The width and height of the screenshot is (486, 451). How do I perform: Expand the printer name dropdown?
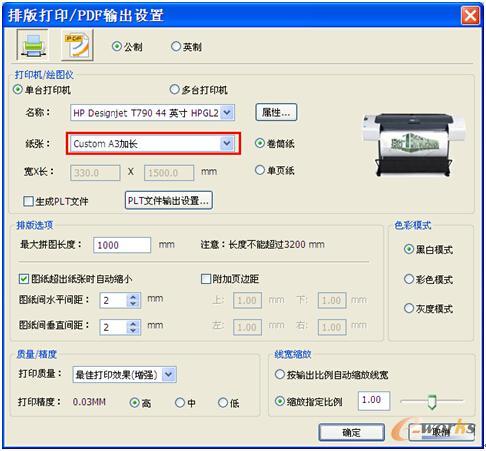pos(227,113)
